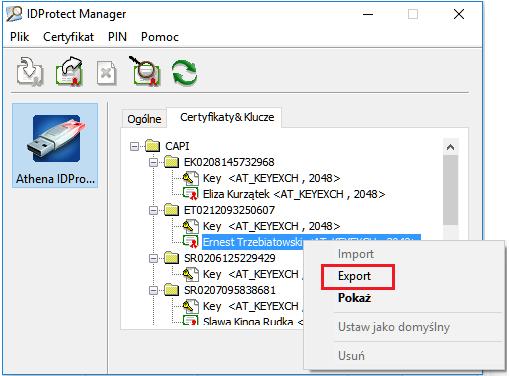This screenshot has width=509, height=376.
Task: Click the delete certificate toolbar icon
Action: [x=107, y=72]
